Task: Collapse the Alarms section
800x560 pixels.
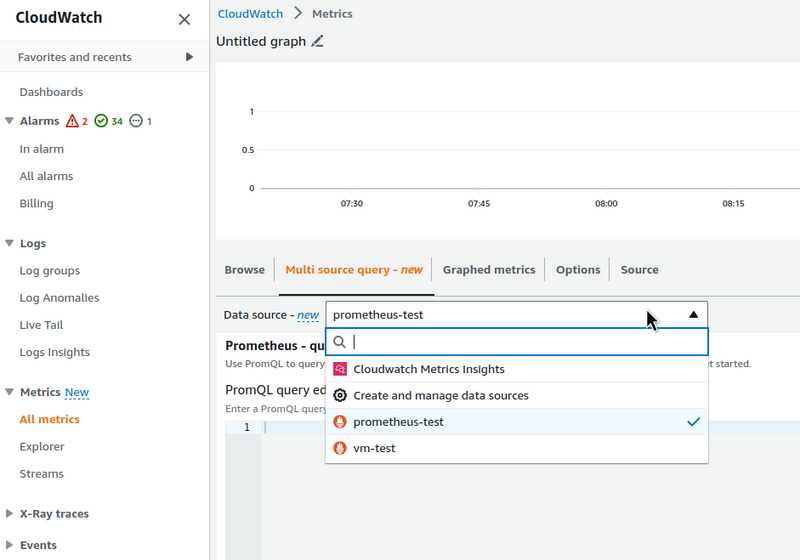Action: coord(9,121)
